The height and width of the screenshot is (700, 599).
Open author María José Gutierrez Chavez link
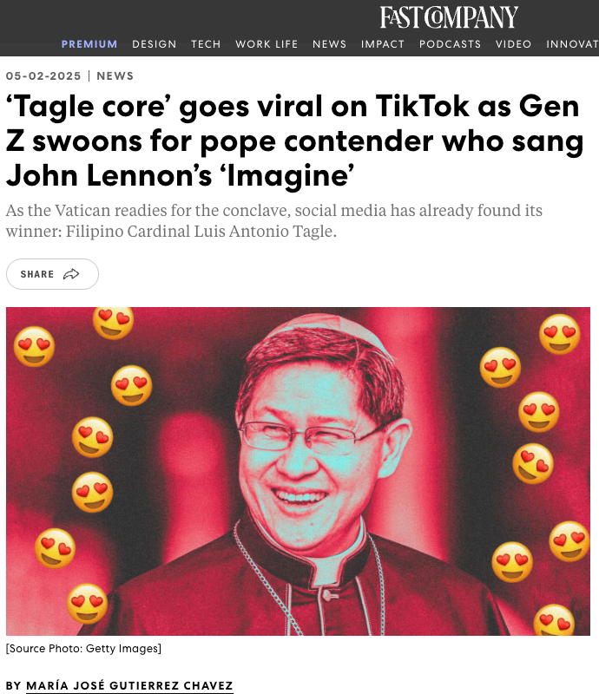129,685
